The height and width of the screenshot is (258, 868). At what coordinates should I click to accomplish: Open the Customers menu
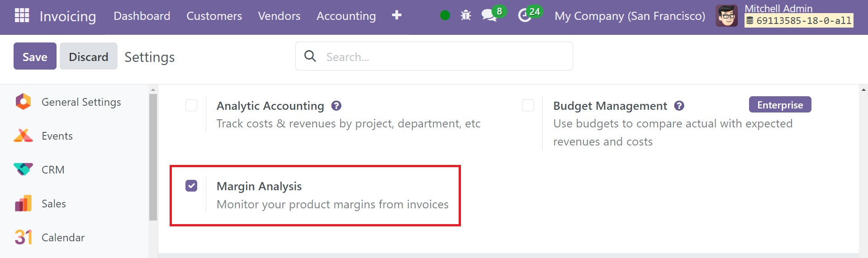pos(214,16)
